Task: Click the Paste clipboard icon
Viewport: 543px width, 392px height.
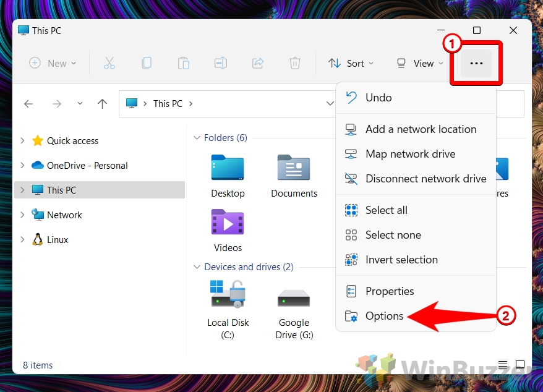Action: coord(184,63)
